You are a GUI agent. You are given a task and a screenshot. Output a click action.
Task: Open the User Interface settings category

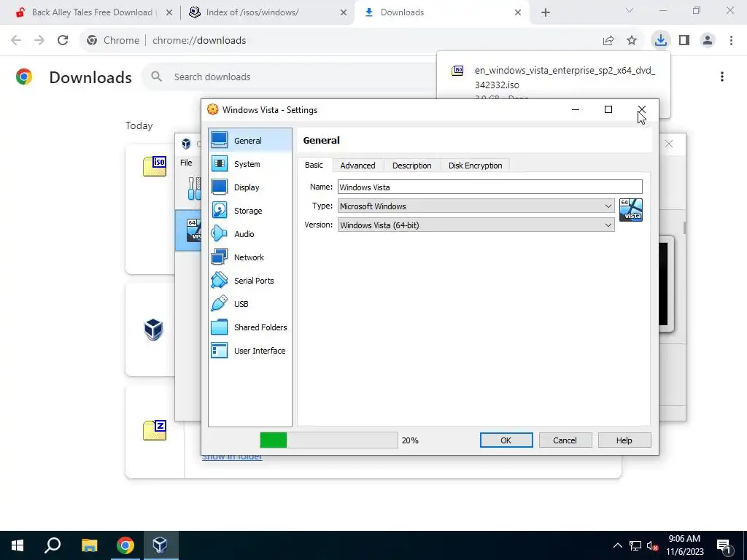tap(250, 351)
